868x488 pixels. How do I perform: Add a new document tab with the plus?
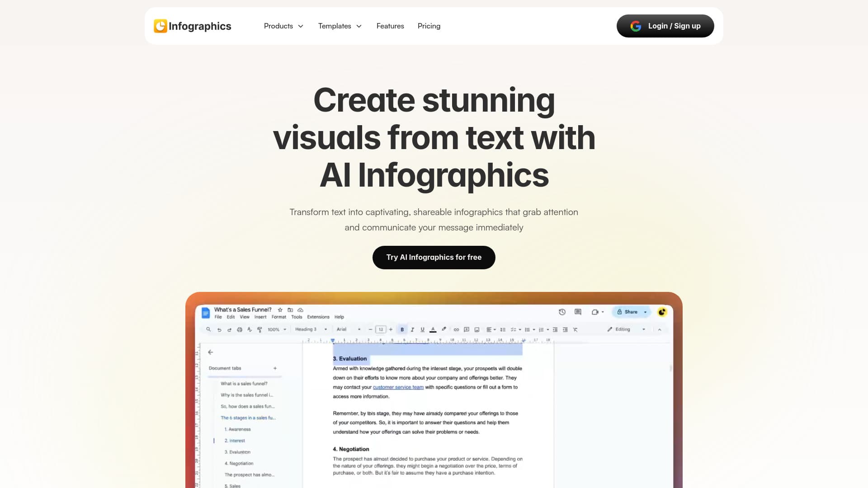[275, 368]
